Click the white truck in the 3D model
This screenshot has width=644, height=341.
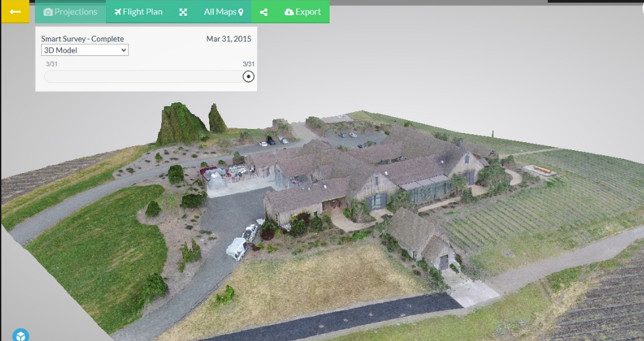point(236,248)
